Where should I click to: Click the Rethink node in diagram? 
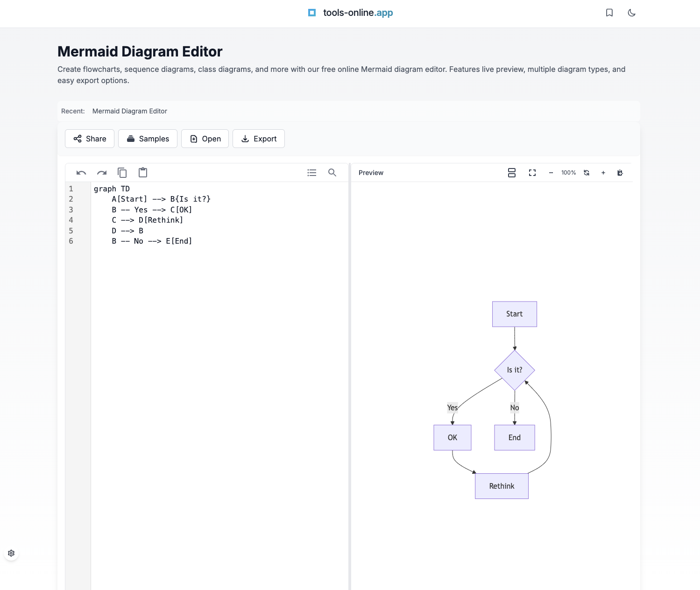(502, 486)
